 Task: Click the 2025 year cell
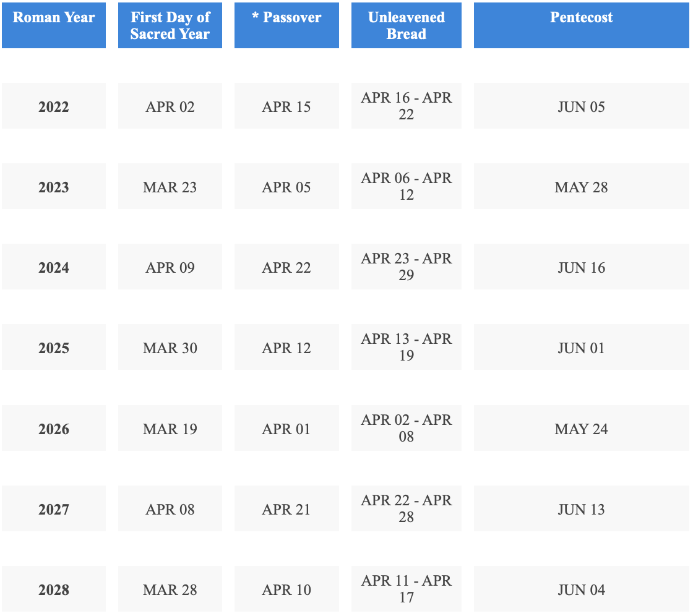54,348
